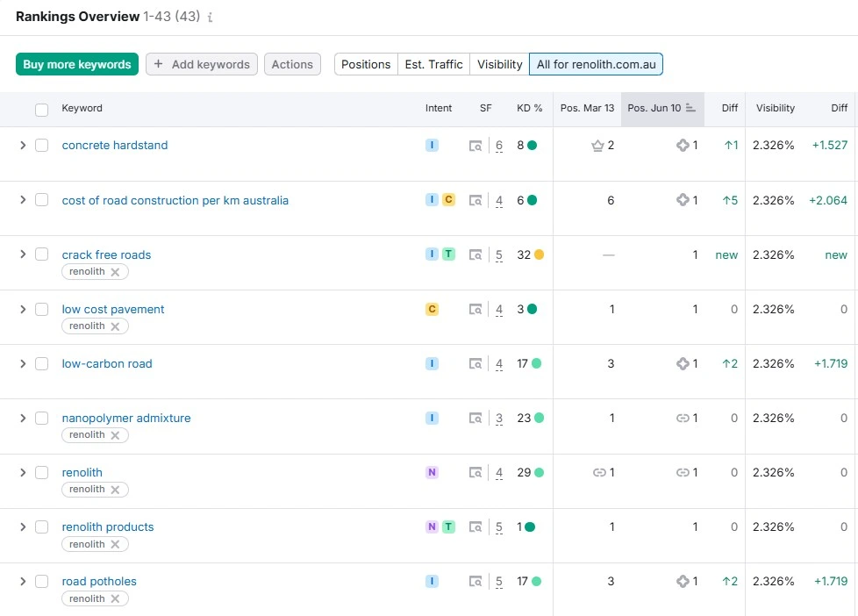The image size is (858, 616).
Task: Open SERP features icon for crack free roads
Action: [475, 254]
